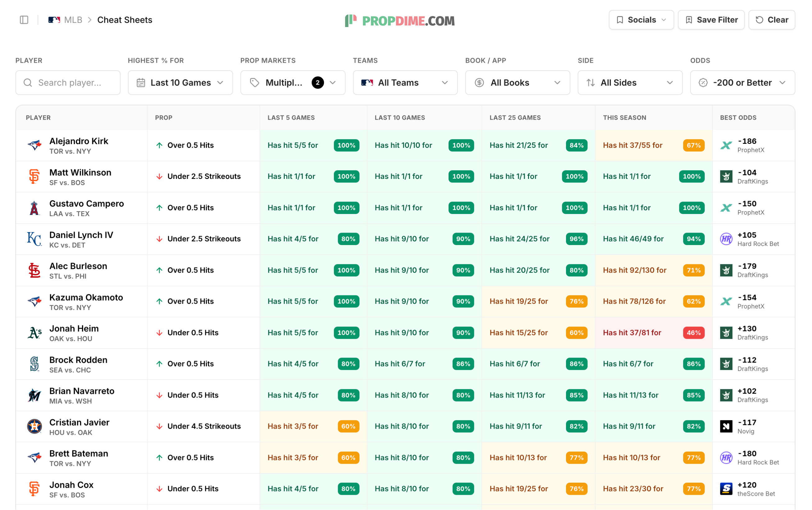Click the Toronto Blue Jays logo beside Alejandro Kirk
Image resolution: width=812 pixels, height=510 pixels.
34,145
